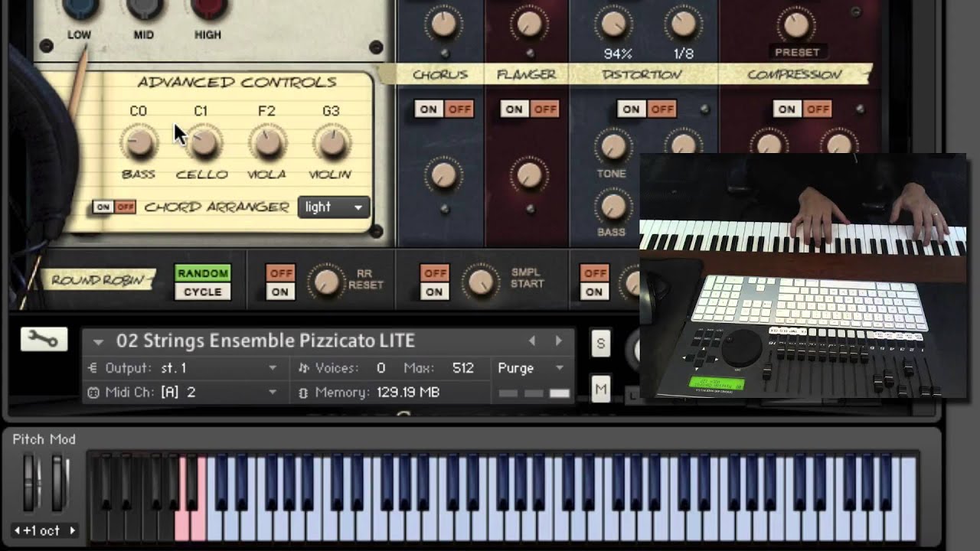Click the OFF button right of SMPL Start
980x551 pixels.
click(x=594, y=273)
